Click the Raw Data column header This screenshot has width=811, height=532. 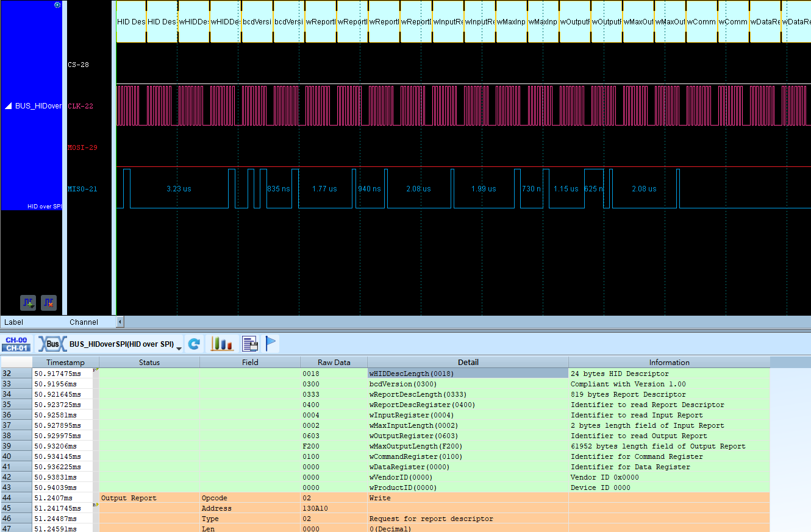(x=334, y=362)
